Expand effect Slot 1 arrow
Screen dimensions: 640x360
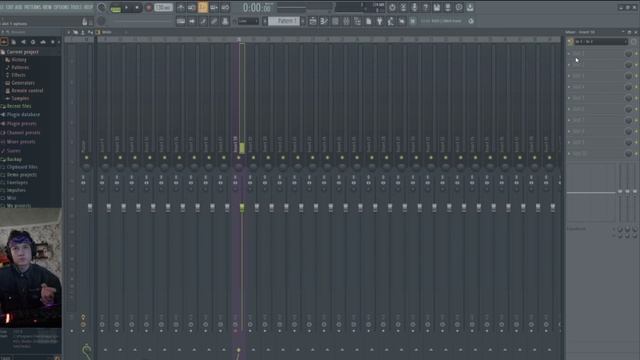click(569, 53)
